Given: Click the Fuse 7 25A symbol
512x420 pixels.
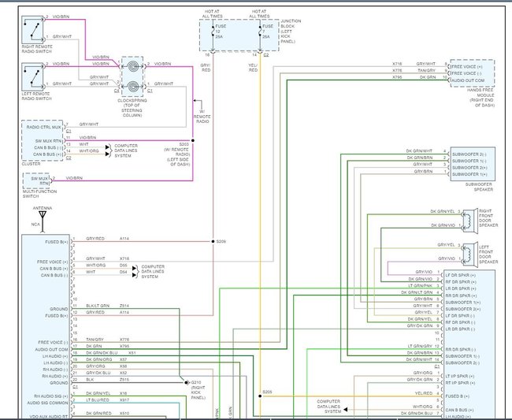Looking at the screenshot, I should [x=261, y=31].
